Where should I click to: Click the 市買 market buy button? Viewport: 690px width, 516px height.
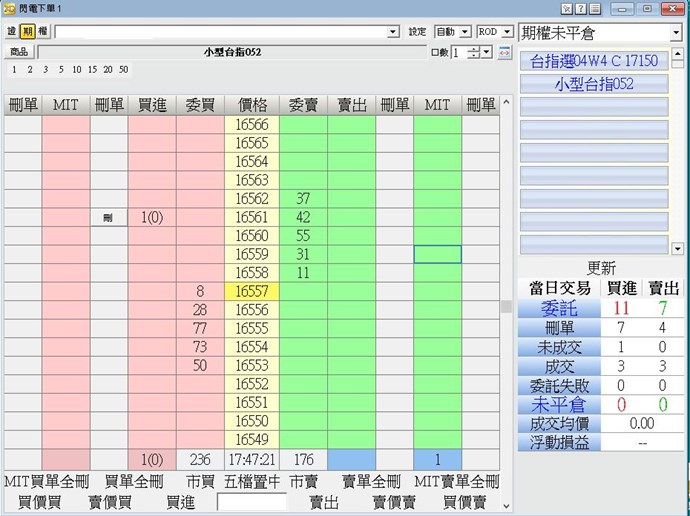pyautogui.click(x=201, y=482)
